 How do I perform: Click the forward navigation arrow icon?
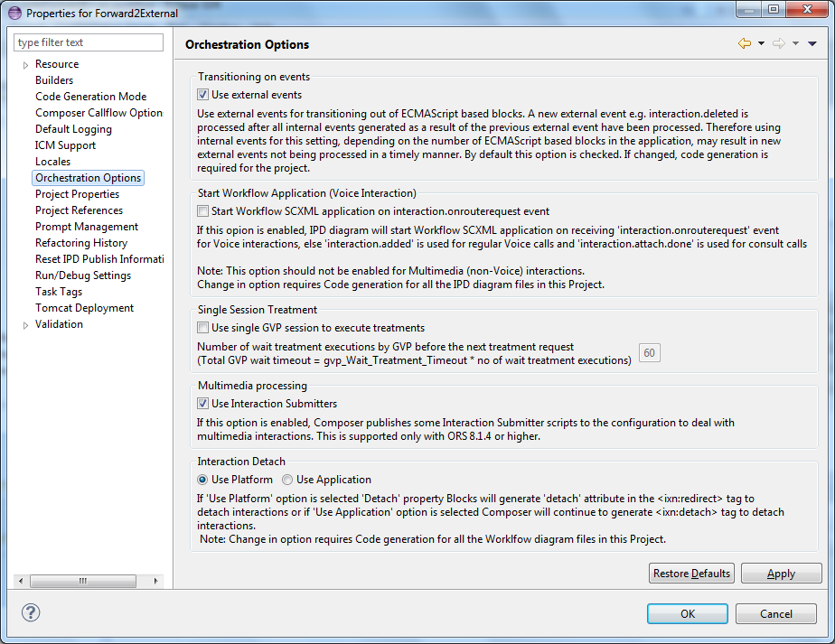coord(779,43)
